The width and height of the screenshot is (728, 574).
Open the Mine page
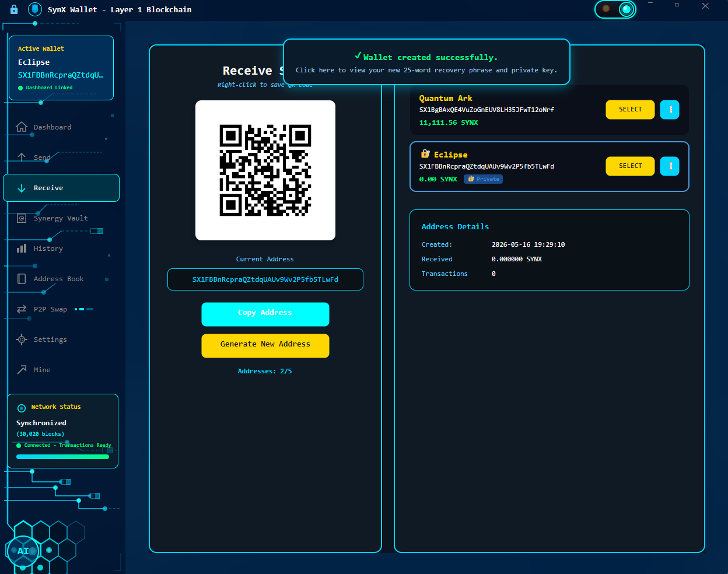click(x=61, y=370)
